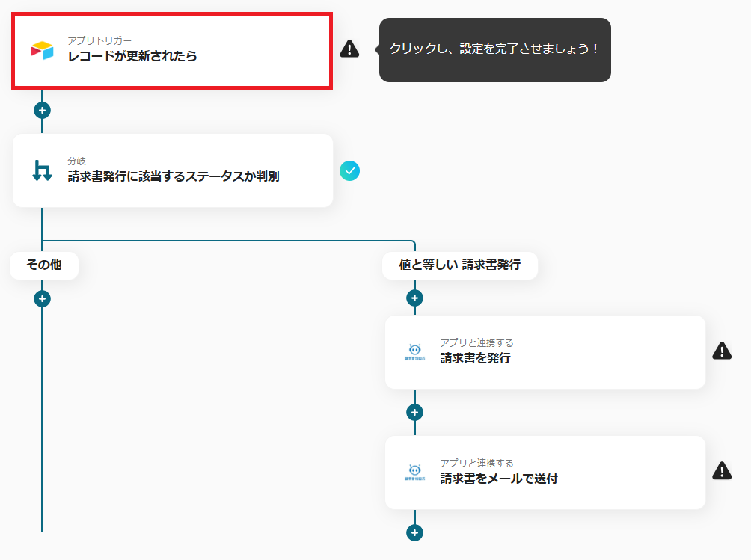The image size is (751, 560).
Task: Select the 値と等しい 請求書発行 branch label
Action: (460, 265)
